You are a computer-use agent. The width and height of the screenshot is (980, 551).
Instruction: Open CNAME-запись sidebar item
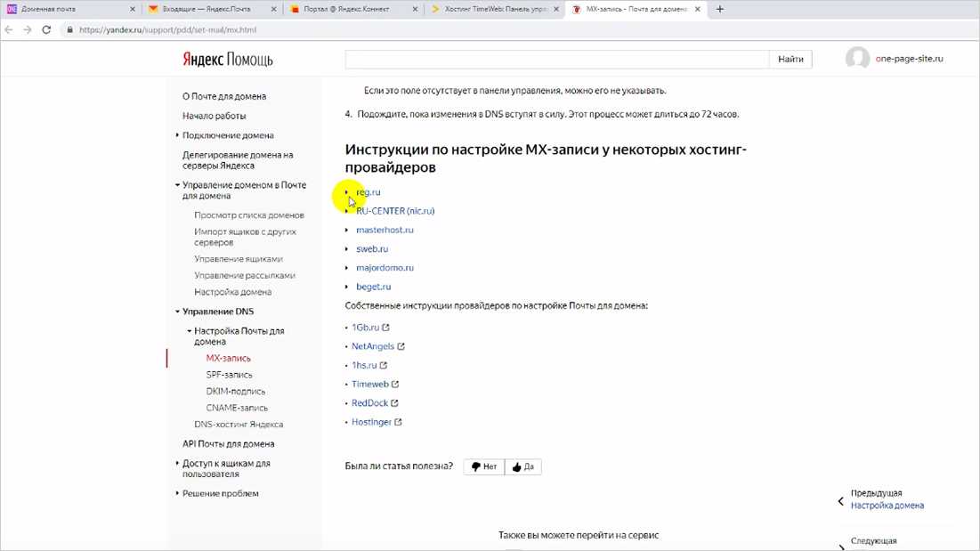[237, 408]
